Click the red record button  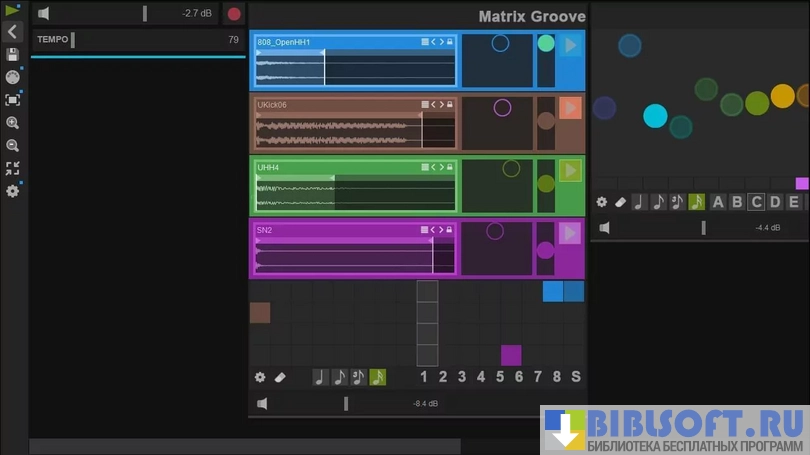[x=234, y=14]
